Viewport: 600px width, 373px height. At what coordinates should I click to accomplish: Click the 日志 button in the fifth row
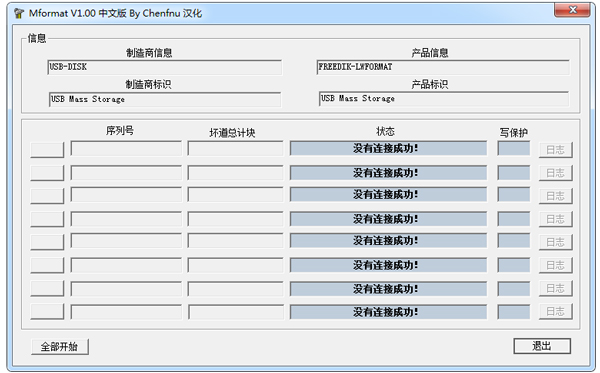pos(556,242)
